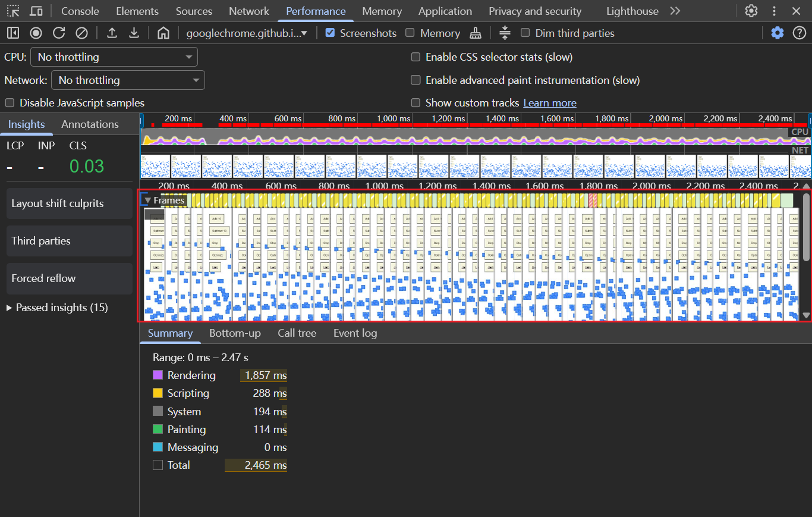Click the reload and record icon
The image size is (812, 517).
[59, 33]
